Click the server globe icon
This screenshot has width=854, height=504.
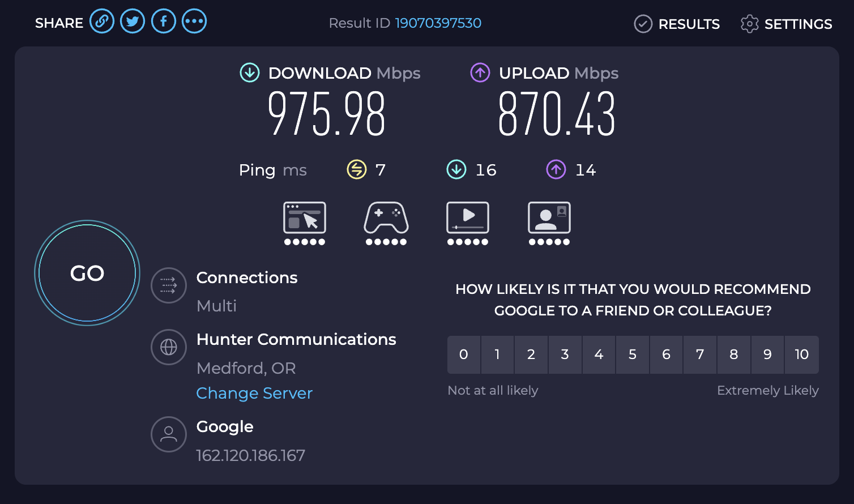(169, 347)
